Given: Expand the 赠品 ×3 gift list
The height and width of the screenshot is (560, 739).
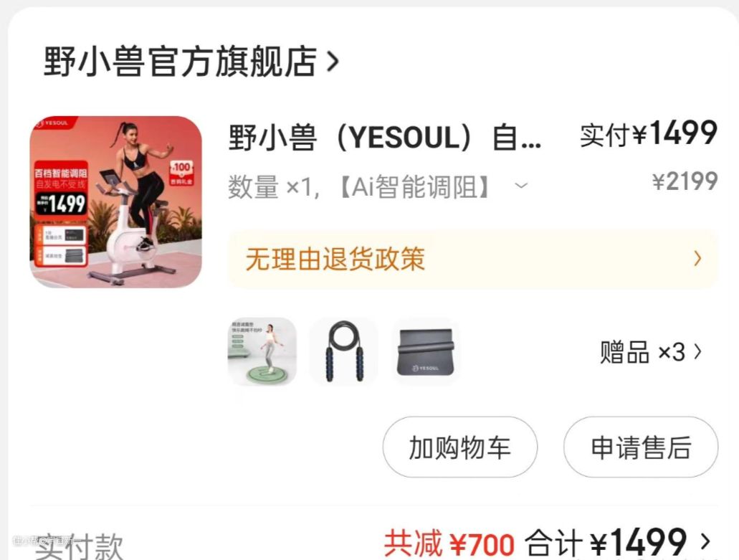Looking at the screenshot, I should point(650,352).
